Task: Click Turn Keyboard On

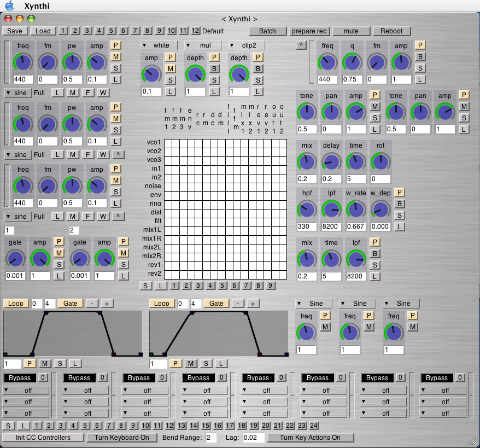Action: tap(121, 438)
